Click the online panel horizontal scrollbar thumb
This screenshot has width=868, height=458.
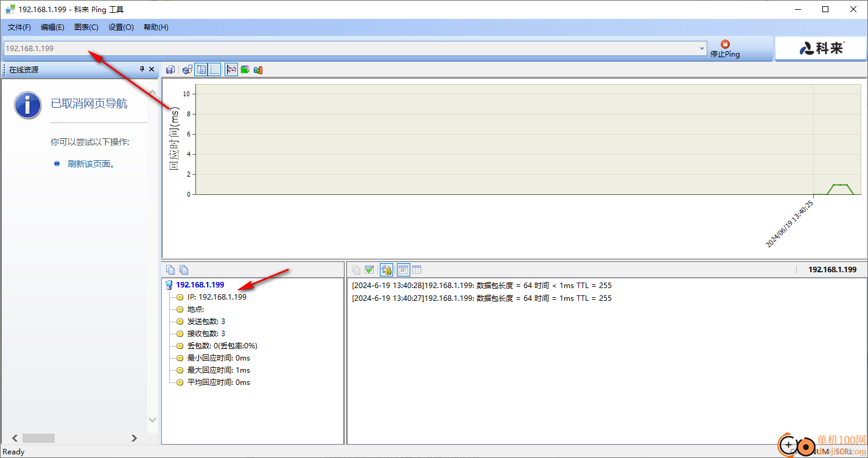pos(38,438)
